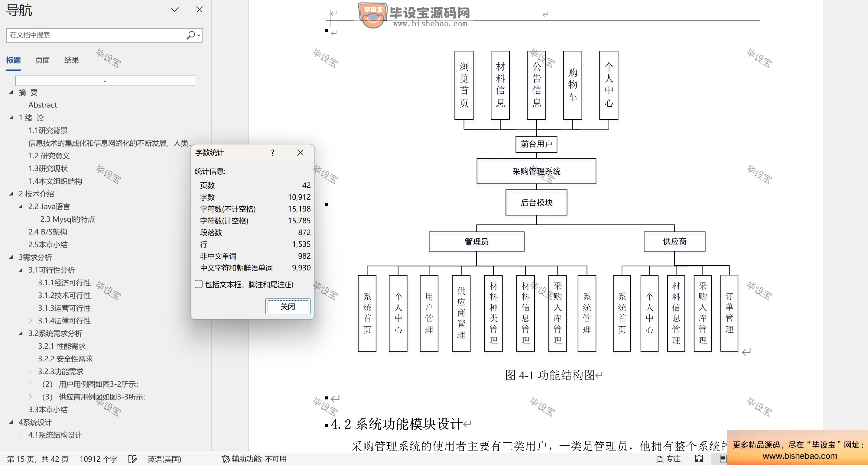Click the proofing check icon in status bar
Screen dimensions: 868x465
point(132,459)
